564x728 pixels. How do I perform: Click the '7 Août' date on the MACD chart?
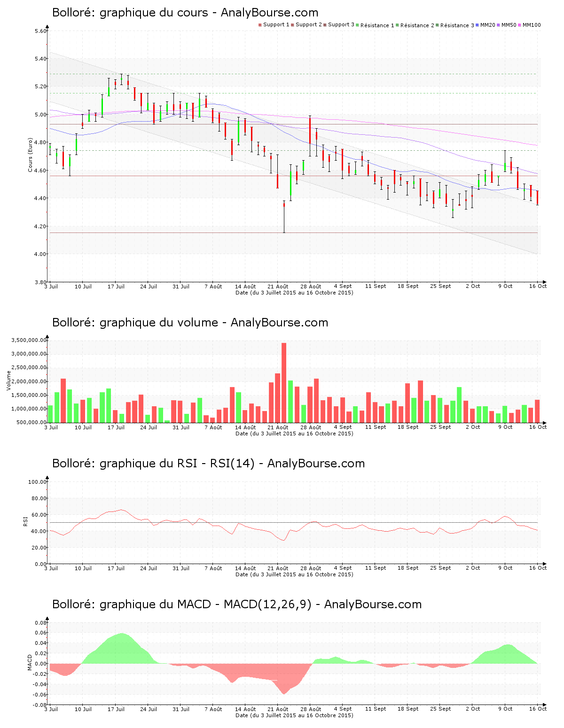[x=213, y=709]
